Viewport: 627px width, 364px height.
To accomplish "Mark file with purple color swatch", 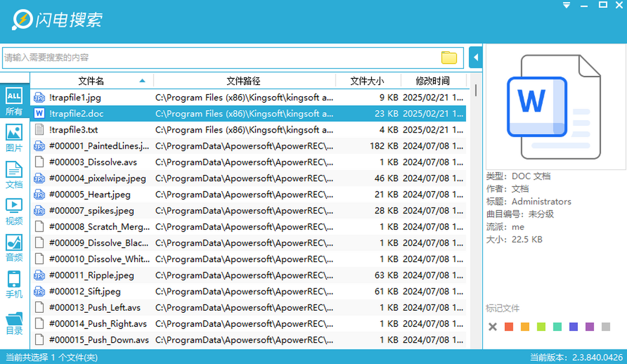I will click(589, 327).
